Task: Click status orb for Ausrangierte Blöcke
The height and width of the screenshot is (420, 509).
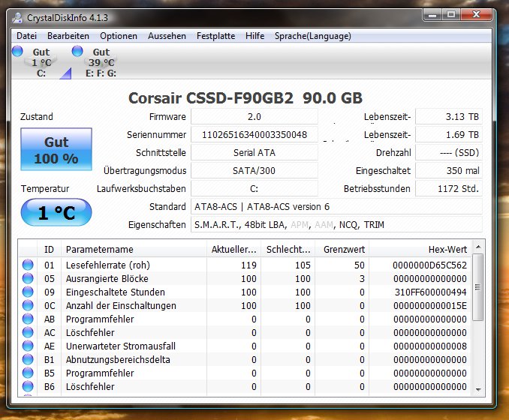Action: click(28, 278)
